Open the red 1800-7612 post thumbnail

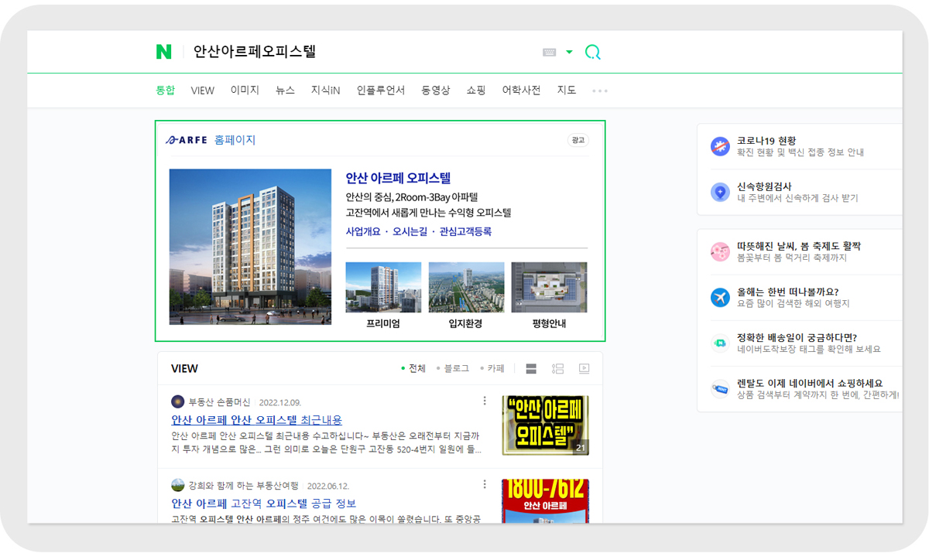545,501
